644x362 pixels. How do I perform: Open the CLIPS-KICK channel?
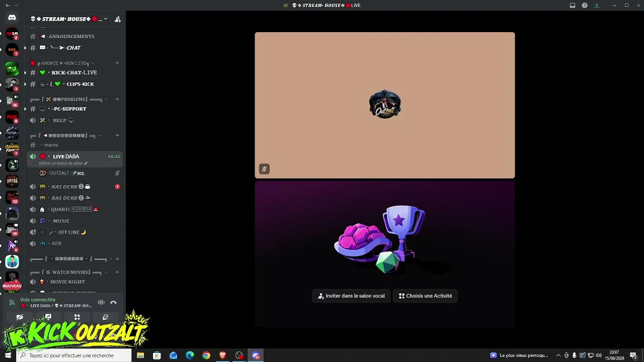75,84
